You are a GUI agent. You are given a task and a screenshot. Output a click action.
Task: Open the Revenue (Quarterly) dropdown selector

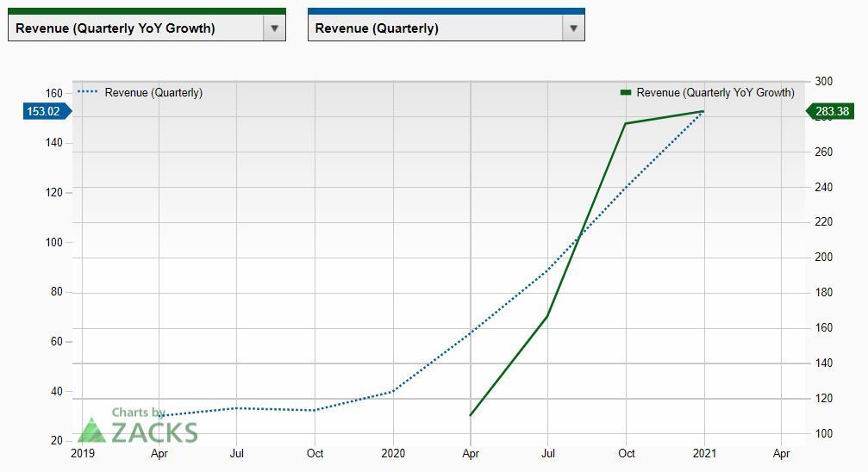pyautogui.click(x=434, y=28)
